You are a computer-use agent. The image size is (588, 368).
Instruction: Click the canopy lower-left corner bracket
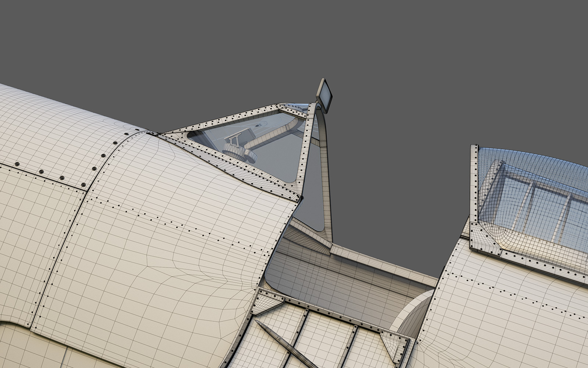(484, 240)
